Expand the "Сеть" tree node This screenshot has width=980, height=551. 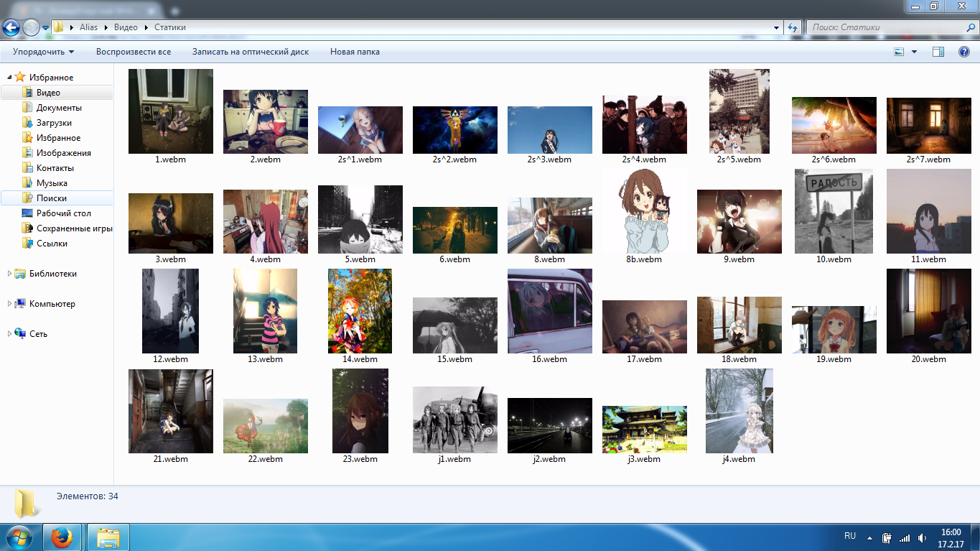pyautogui.click(x=9, y=334)
